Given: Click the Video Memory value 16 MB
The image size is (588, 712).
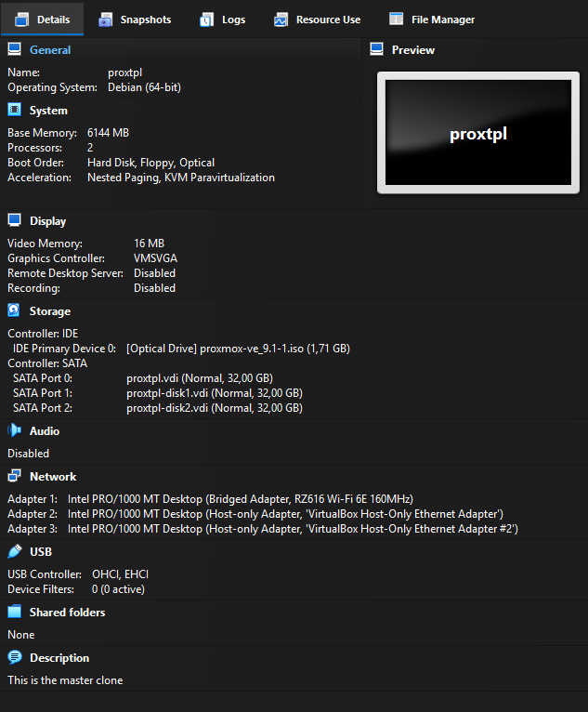Looking at the screenshot, I should pos(149,244).
